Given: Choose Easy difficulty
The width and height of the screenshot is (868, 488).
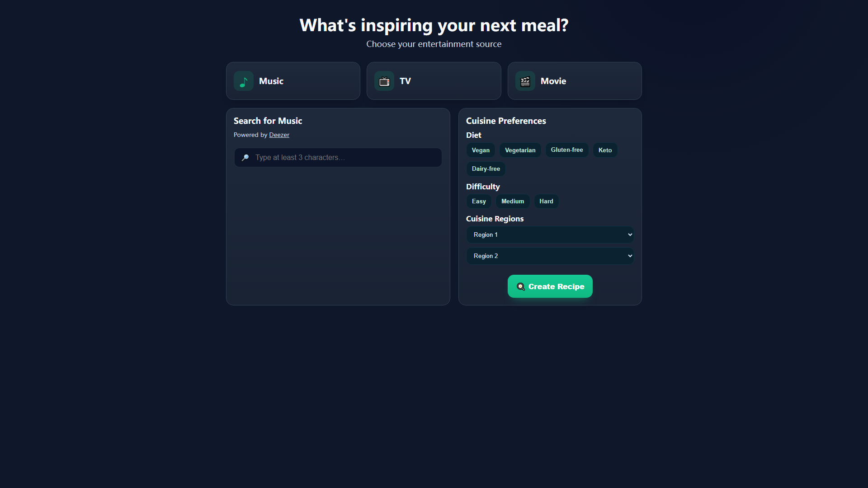Looking at the screenshot, I should 479,202.
